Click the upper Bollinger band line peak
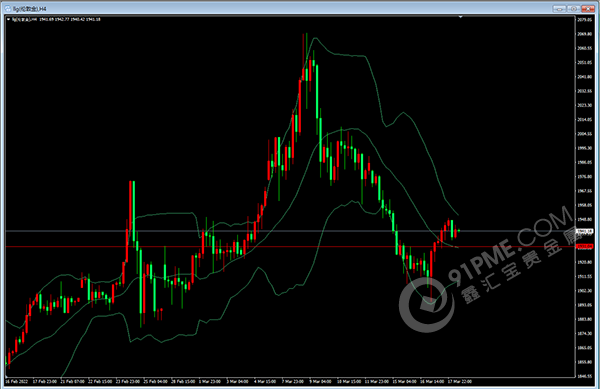Image resolution: width=600 pixels, height=389 pixels. point(315,38)
